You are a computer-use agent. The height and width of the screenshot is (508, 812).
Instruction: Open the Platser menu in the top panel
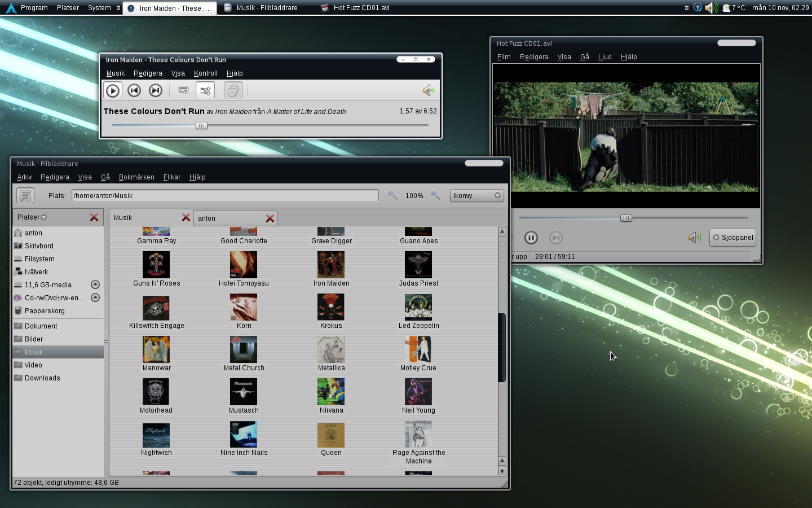68,8
